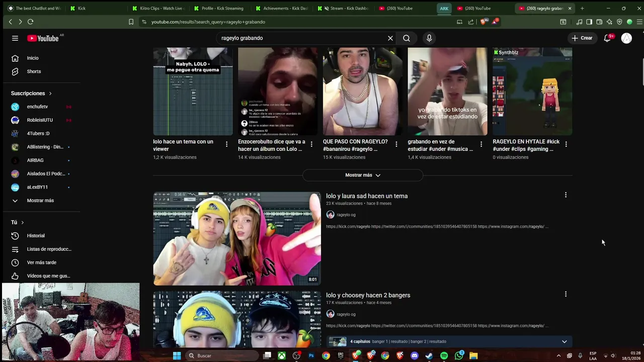Open Listas de reproducción in the sidebar
The width and height of the screenshot is (644, 362).
point(40,249)
